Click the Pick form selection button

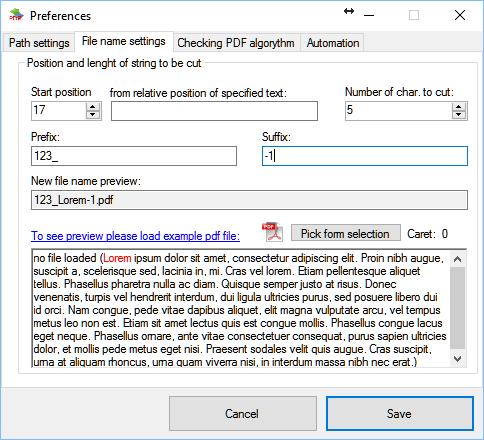[346, 233]
